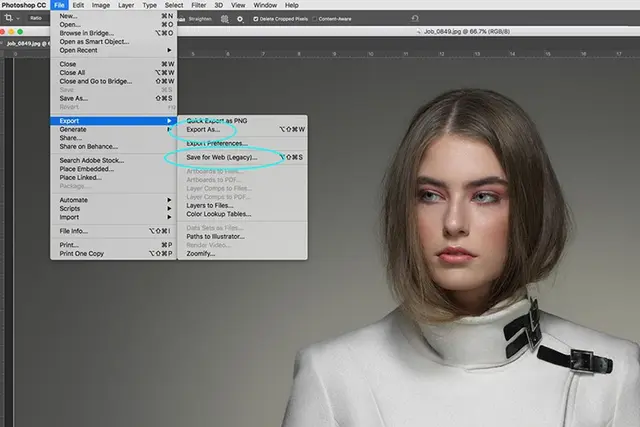640x427 pixels.
Task: Toggle the Delete Cropped Pixels checkbox
Action: pos(256,19)
